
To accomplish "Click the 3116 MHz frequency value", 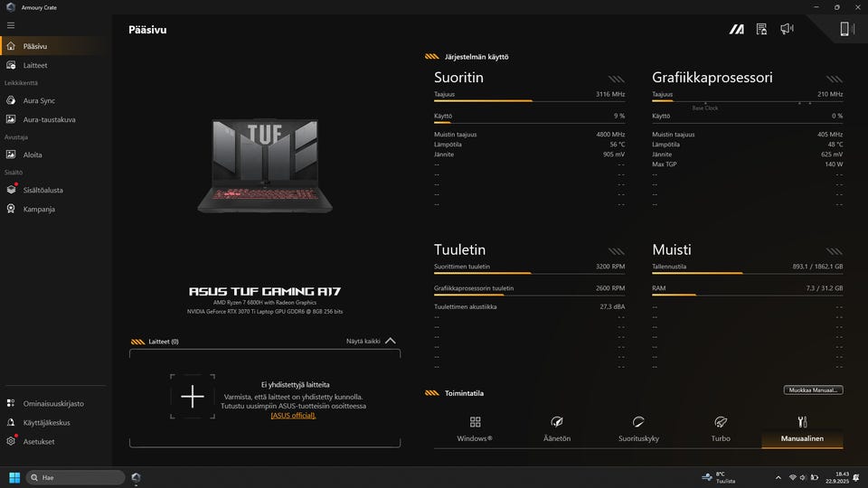I will (610, 94).
